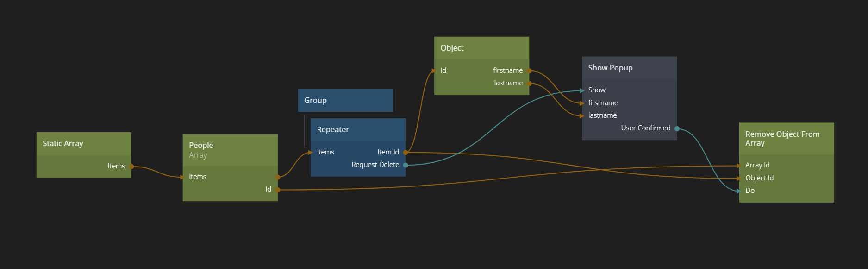
Task: Click the Items input arrow on People node
Action: point(183,177)
